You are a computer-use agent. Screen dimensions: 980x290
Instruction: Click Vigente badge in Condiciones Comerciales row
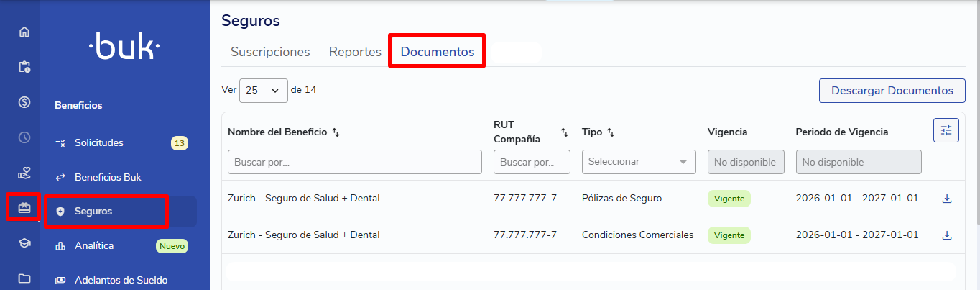pos(729,235)
